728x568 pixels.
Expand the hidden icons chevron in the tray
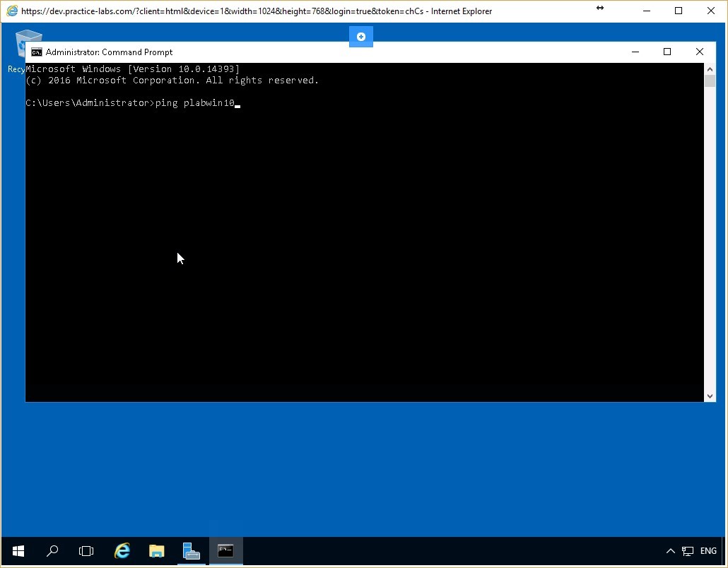pyautogui.click(x=670, y=551)
